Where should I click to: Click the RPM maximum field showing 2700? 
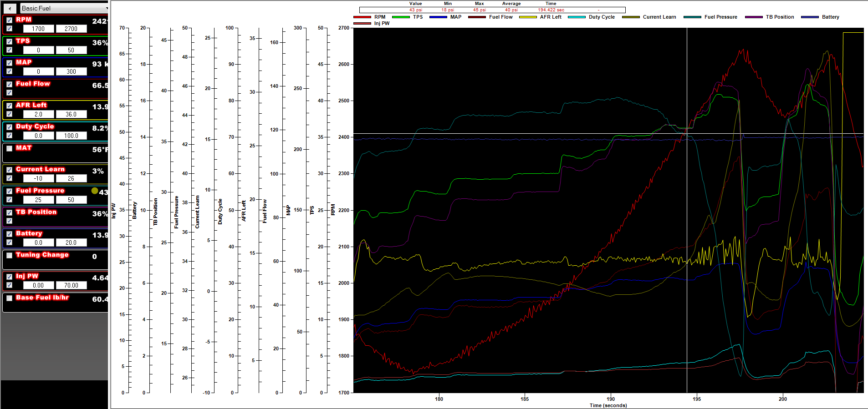point(71,29)
